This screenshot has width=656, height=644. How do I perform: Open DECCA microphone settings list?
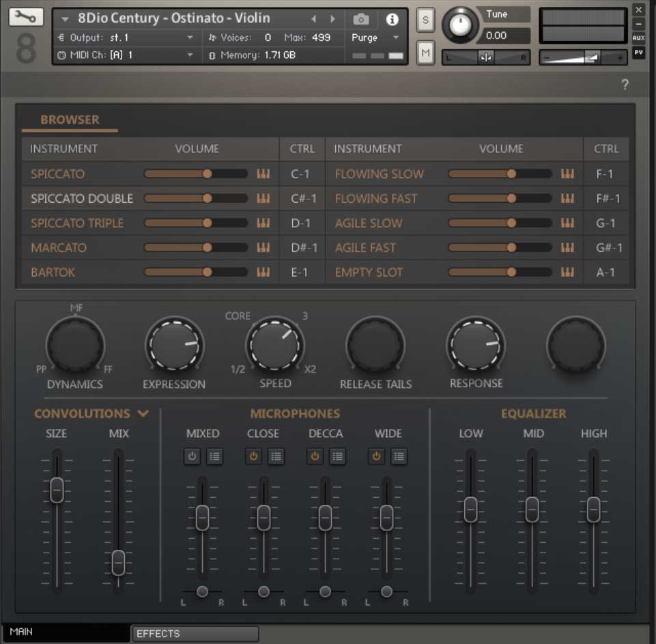[337, 456]
